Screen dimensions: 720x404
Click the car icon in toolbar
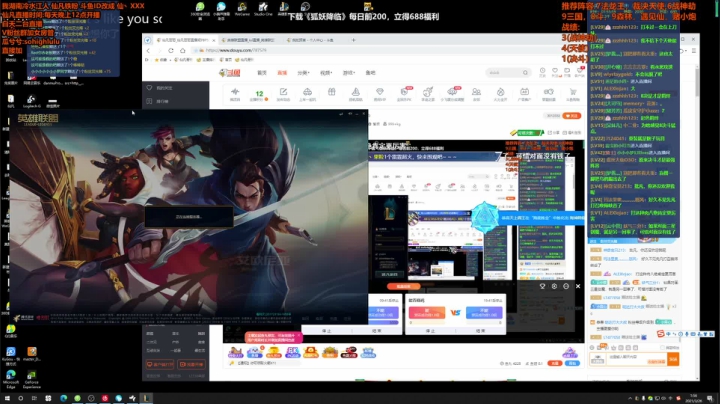pos(307,94)
